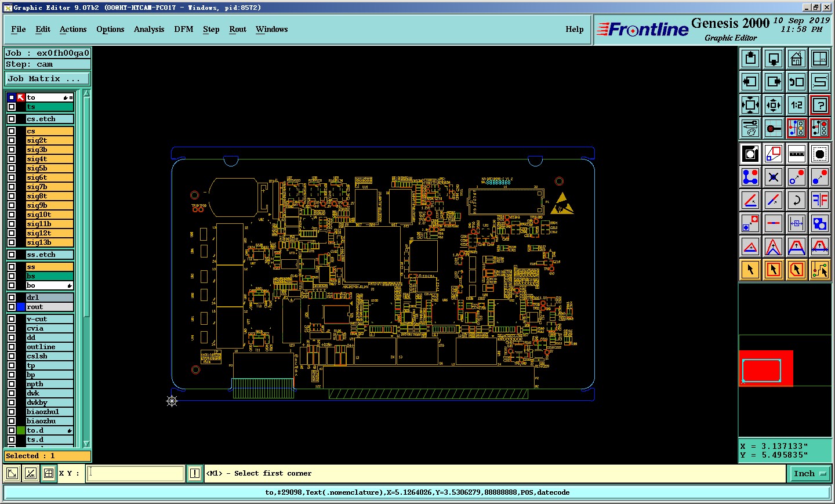The image size is (835, 504).
Task: Select the rectangle arrow selection tool
Action: (x=774, y=270)
